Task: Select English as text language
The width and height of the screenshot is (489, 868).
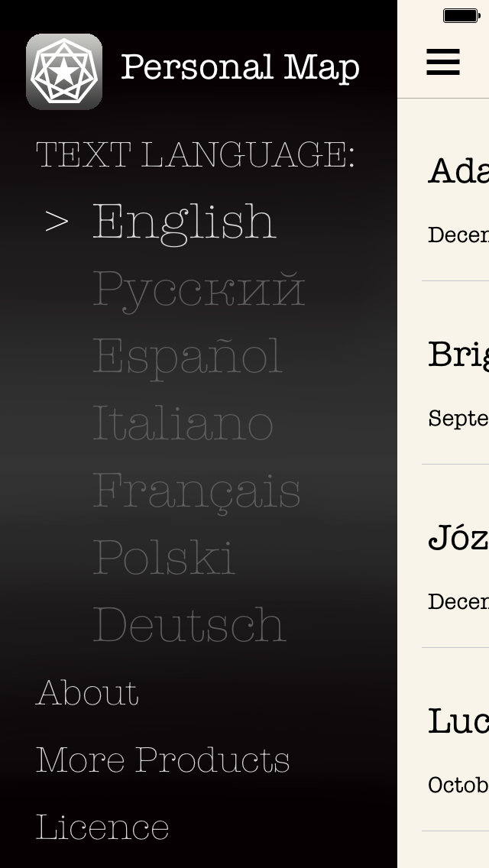Action: 183,222
